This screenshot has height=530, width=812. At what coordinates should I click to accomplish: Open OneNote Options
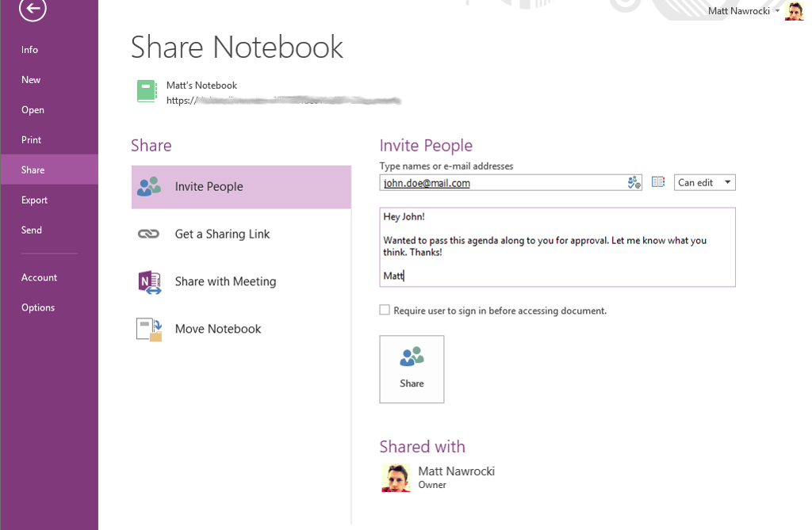coord(38,307)
